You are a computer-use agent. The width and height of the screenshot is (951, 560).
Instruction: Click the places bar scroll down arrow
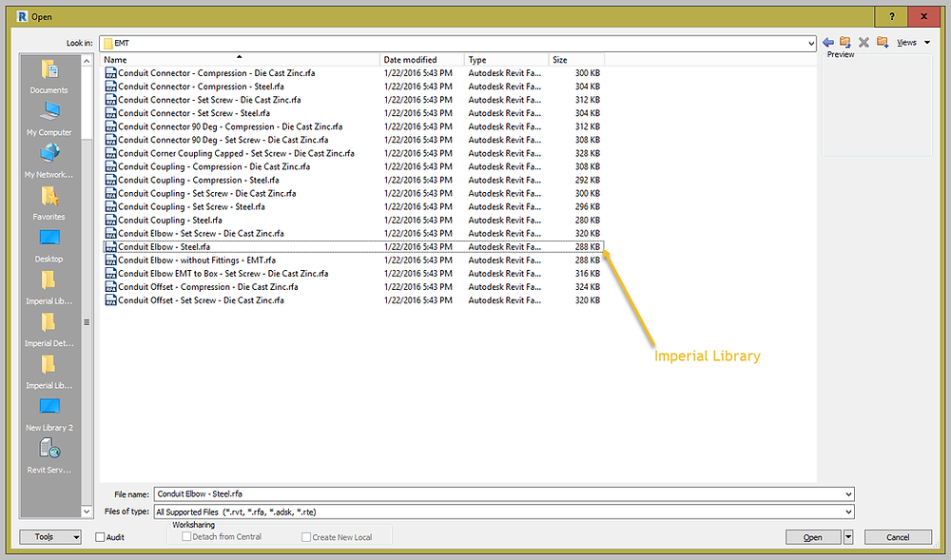(x=87, y=512)
